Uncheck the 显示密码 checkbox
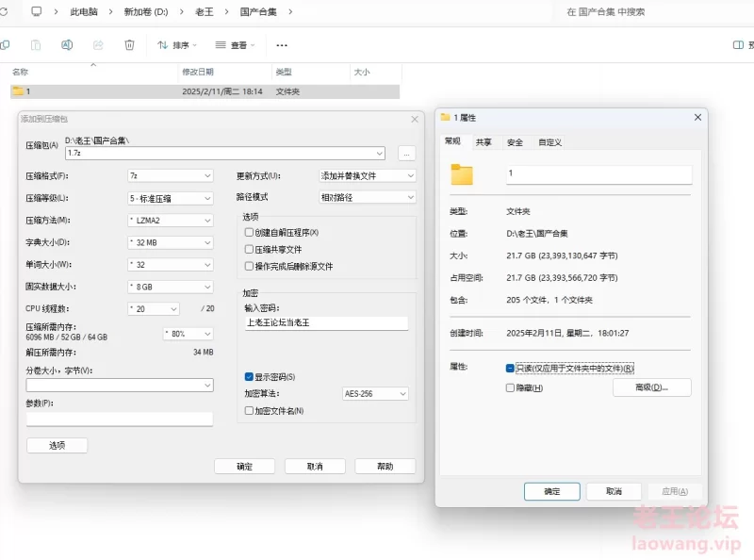Screen dimensions: 754x560 (x=249, y=377)
